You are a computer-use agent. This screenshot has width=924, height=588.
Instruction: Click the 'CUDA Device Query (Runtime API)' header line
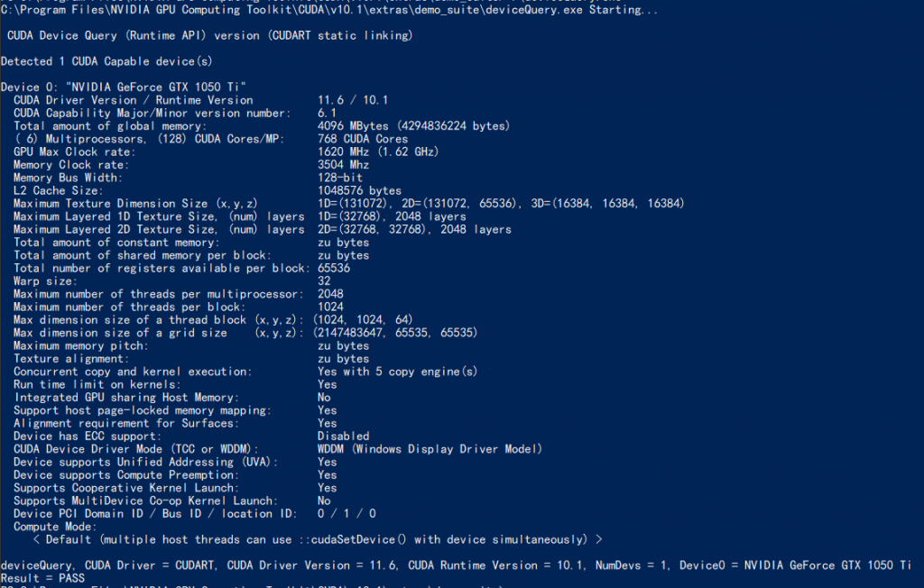(209, 35)
